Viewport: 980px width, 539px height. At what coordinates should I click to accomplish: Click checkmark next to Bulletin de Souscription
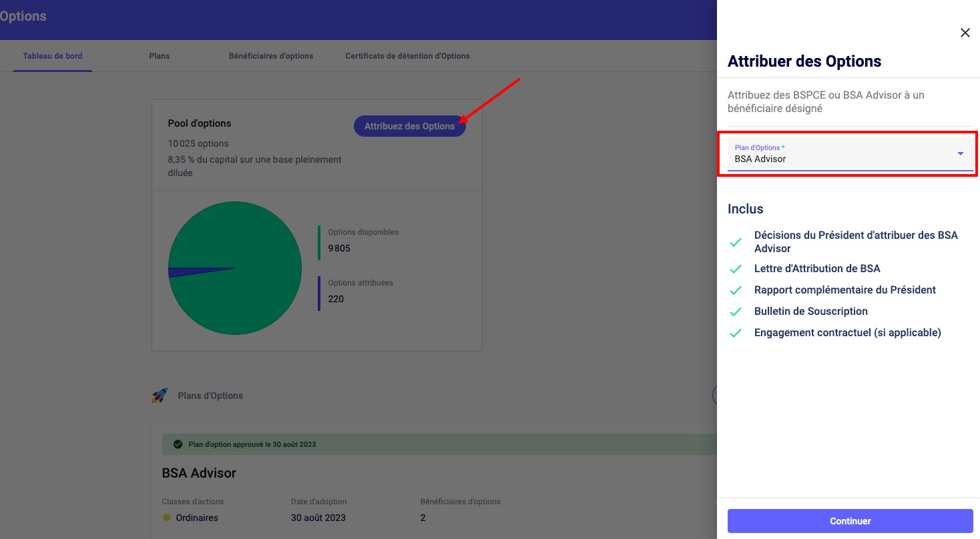736,312
